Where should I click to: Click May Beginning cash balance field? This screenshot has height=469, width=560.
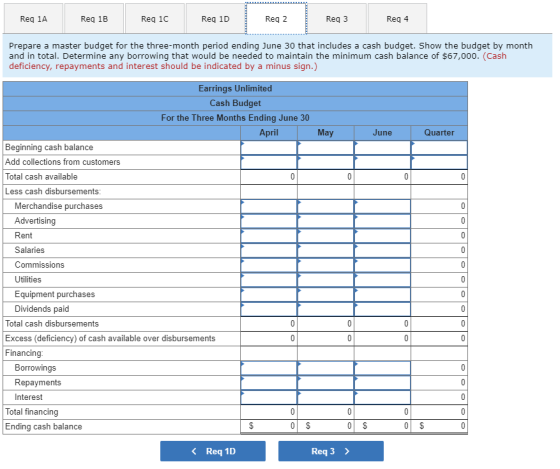(x=326, y=148)
